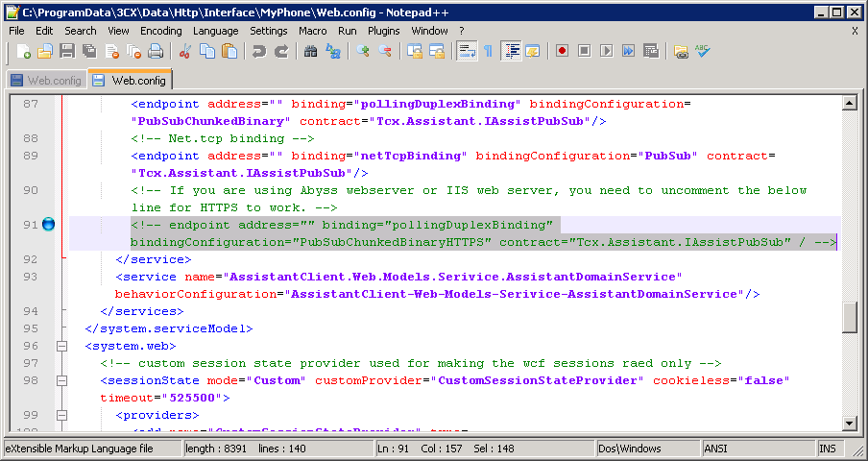Toggle synchronize horizontal scrolling
The image size is (868, 461).
tap(437, 52)
